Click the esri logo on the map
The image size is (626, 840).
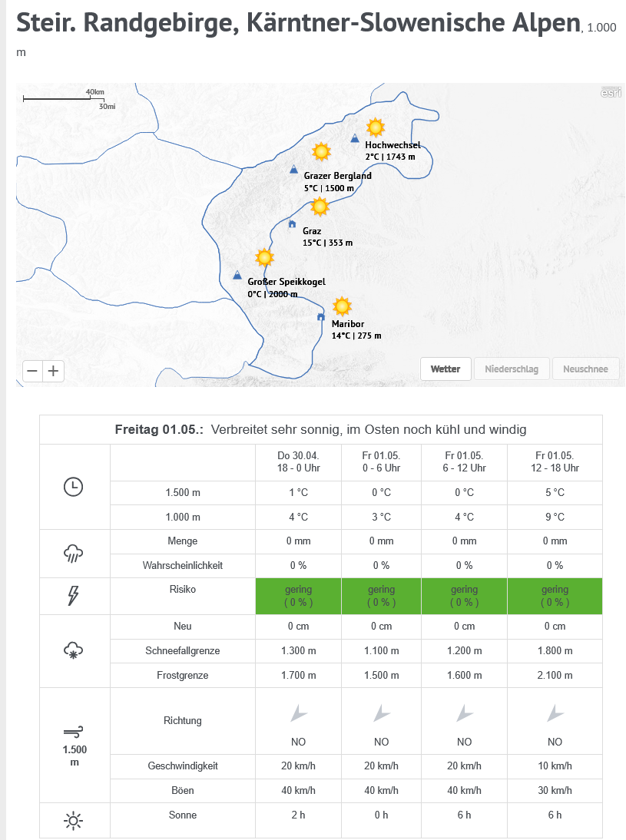click(611, 93)
